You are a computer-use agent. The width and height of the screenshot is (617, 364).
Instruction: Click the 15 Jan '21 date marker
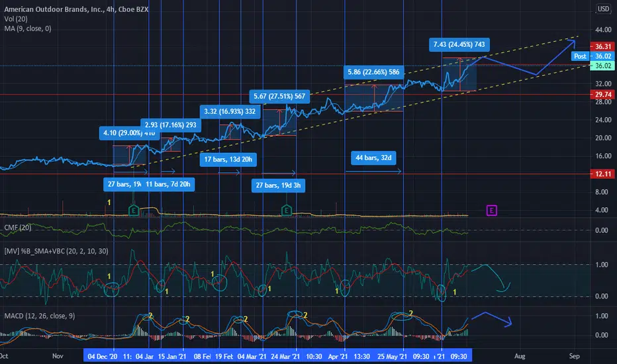(x=172, y=357)
